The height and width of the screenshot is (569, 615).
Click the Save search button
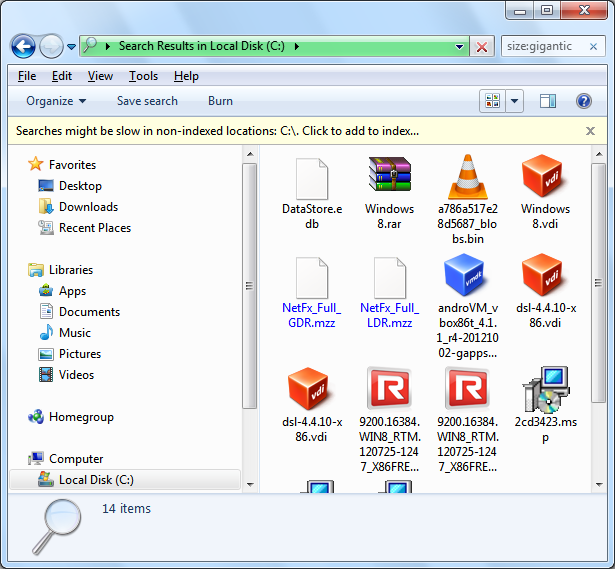coord(147,101)
